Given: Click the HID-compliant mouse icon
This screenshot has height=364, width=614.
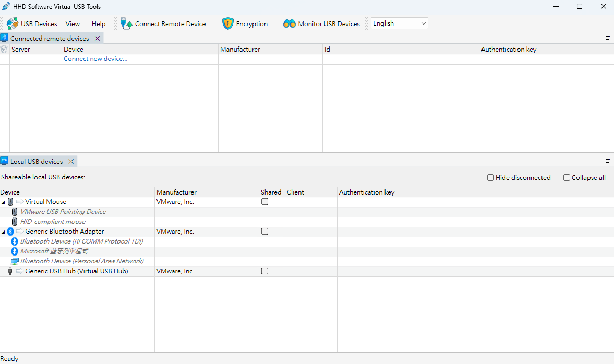Looking at the screenshot, I should tap(15, 222).
